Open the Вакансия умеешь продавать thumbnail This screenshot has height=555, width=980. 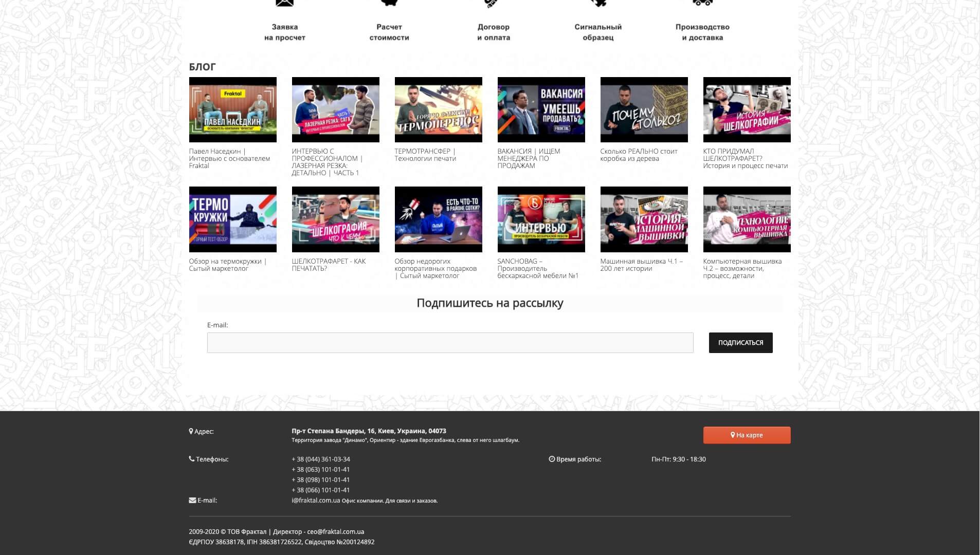click(x=541, y=109)
